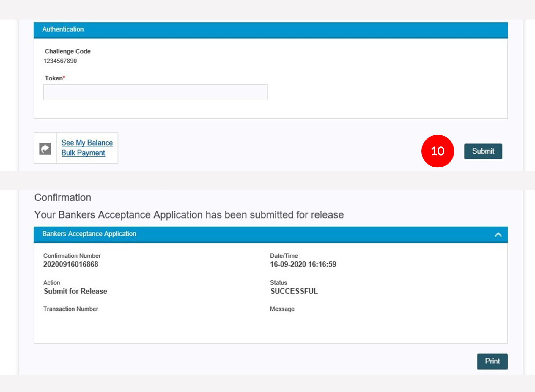The width and height of the screenshot is (535, 392).
Task: Open the See My Balance link
Action: (x=87, y=143)
